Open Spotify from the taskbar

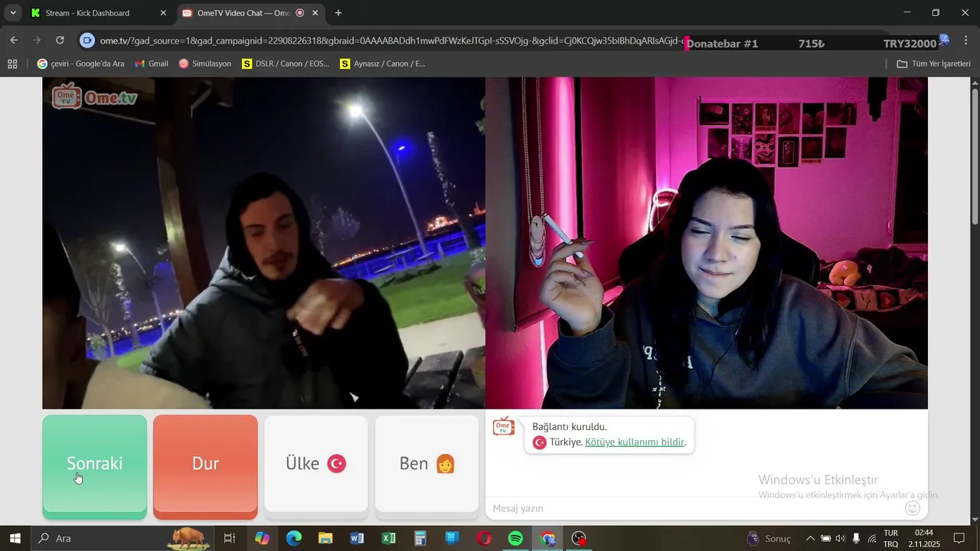coord(515,538)
